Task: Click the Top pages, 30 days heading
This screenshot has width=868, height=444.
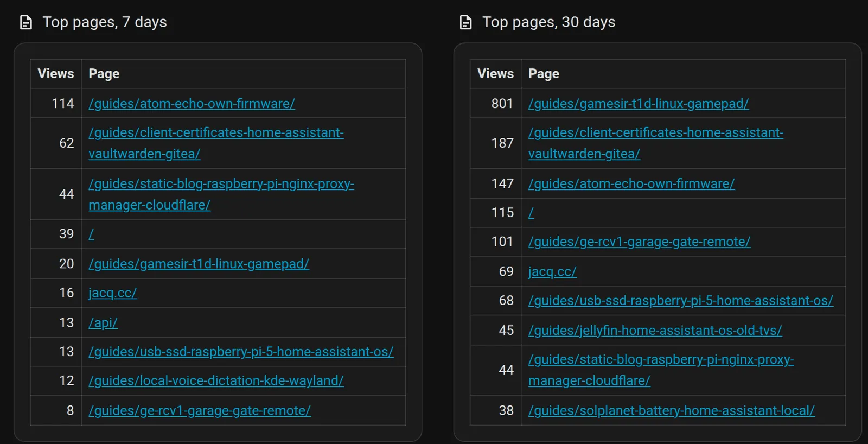Action: click(548, 22)
